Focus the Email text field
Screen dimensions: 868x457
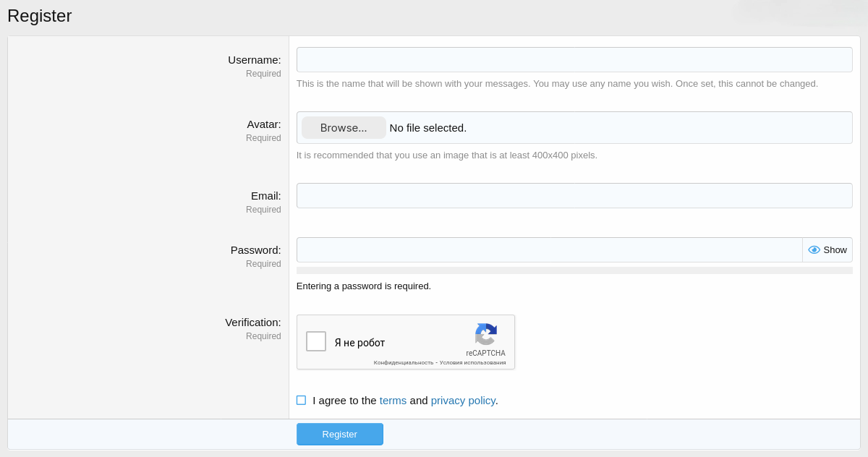tap(574, 196)
